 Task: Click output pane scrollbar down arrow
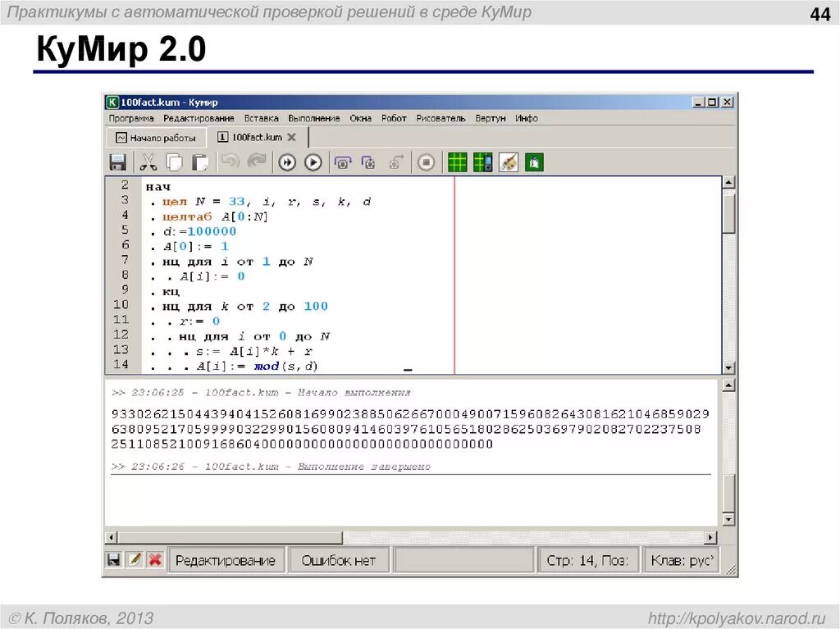pyautogui.click(x=728, y=518)
